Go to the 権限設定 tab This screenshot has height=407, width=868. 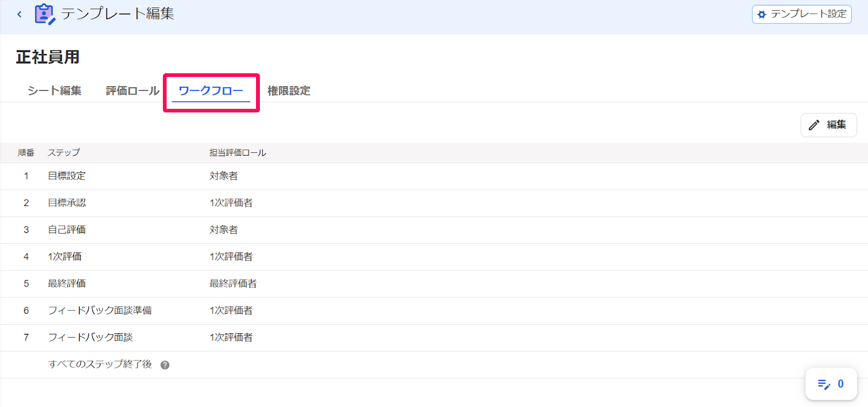(289, 91)
